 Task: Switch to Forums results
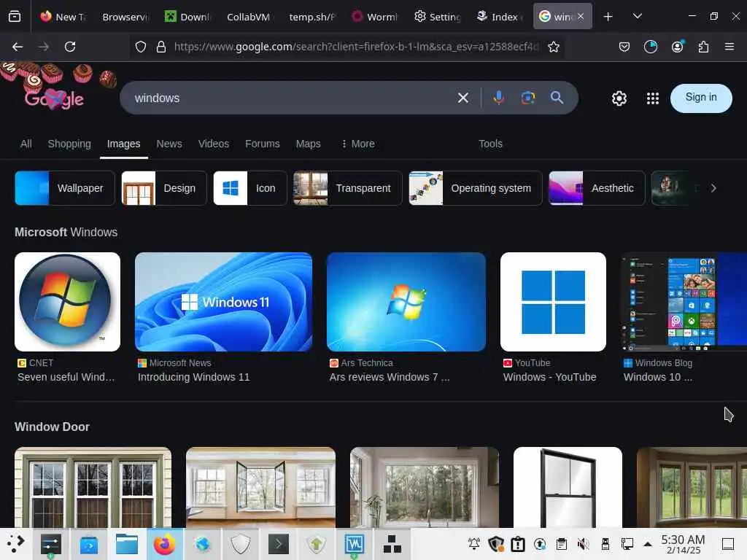263,144
